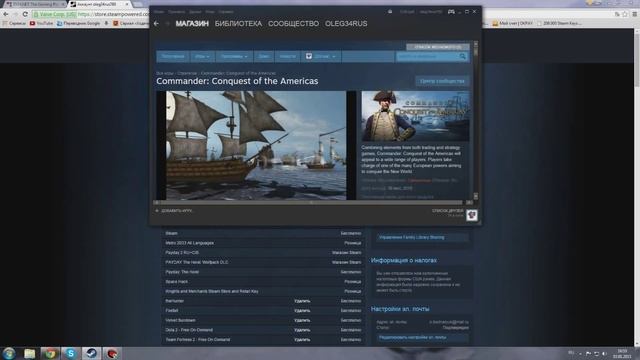The image size is (640, 360).
Task: Click the edit email settings link
Action: tap(412, 338)
